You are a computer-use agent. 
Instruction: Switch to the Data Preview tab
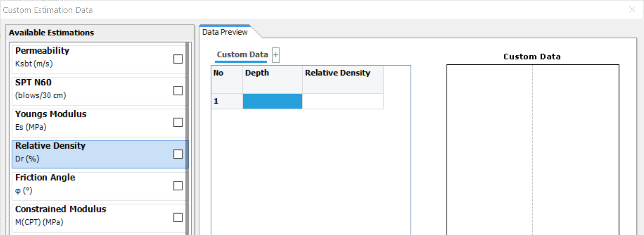pos(225,32)
